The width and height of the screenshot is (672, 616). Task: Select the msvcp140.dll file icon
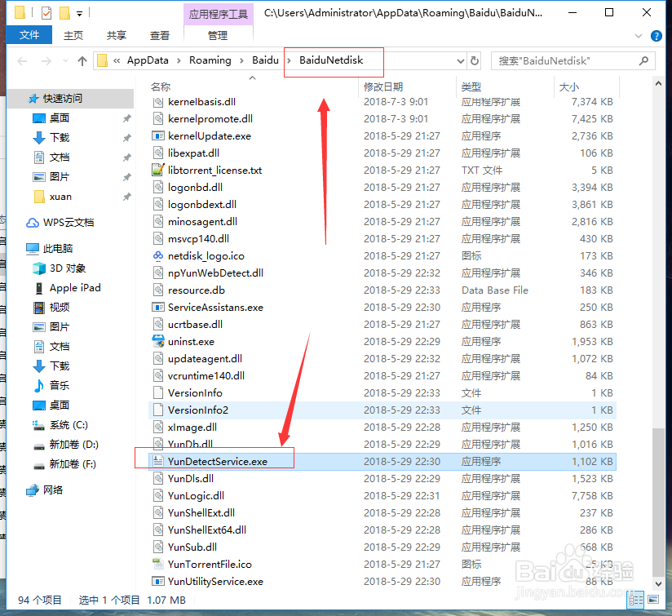(x=158, y=239)
